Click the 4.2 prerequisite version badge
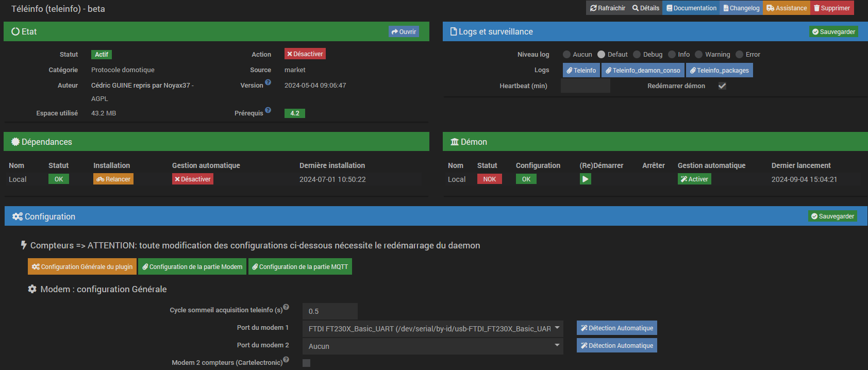This screenshot has height=370, width=868. 295,113
